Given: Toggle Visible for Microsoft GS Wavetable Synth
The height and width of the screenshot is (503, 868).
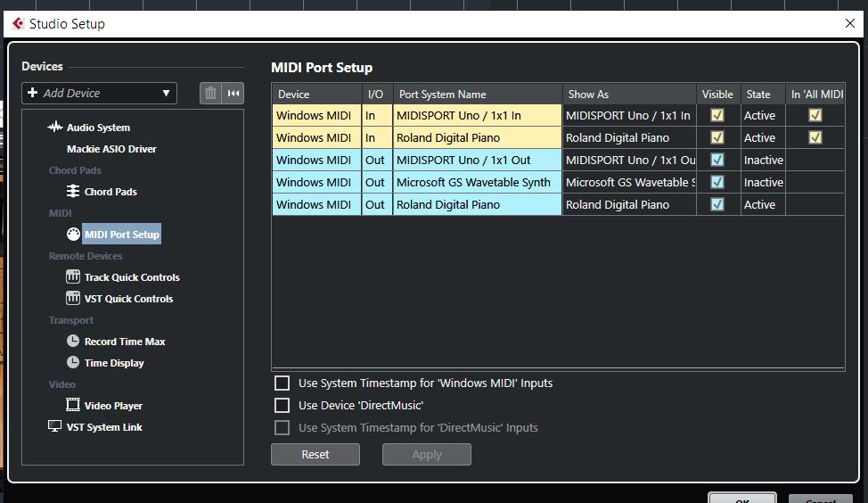Looking at the screenshot, I should 717,182.
